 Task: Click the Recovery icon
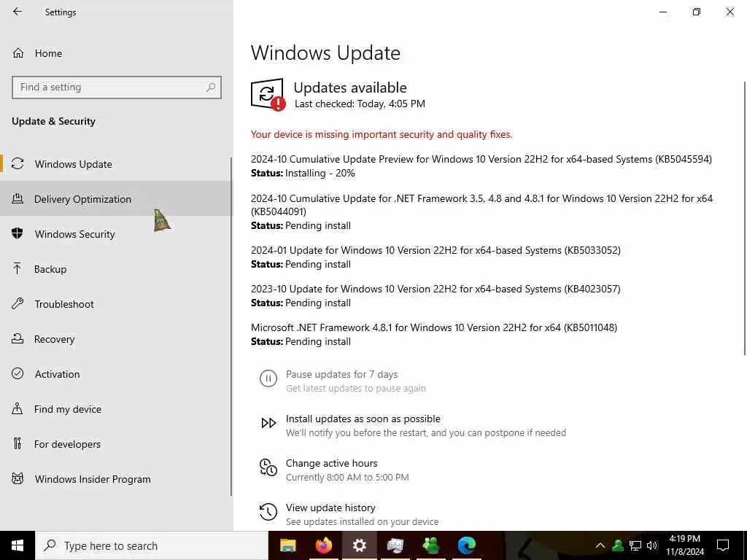[18, 338]
